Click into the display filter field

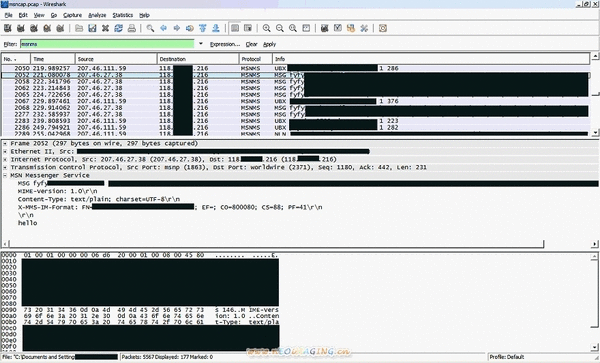pyautogui.click(x=107, y=44)
